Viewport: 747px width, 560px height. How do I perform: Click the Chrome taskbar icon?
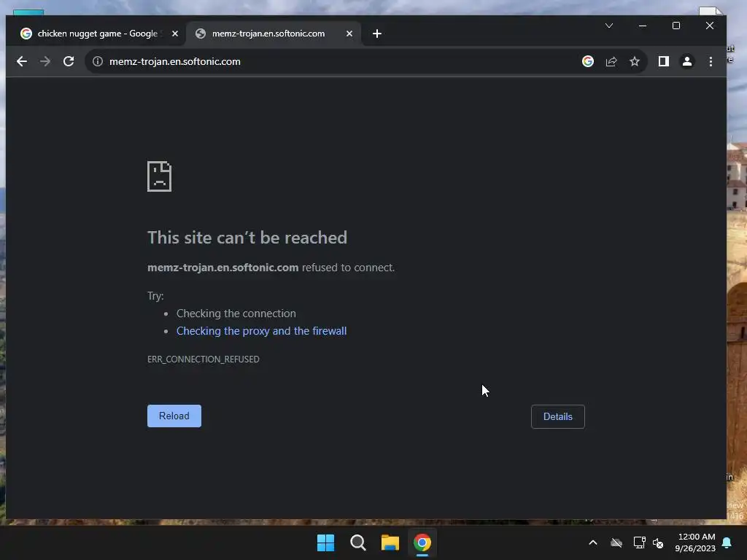(x=422, y=542)
